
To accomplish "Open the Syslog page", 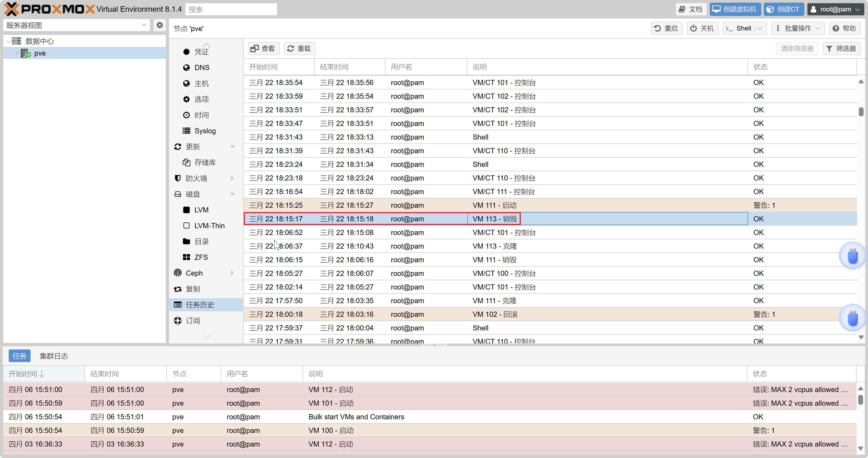I will 204,131.
